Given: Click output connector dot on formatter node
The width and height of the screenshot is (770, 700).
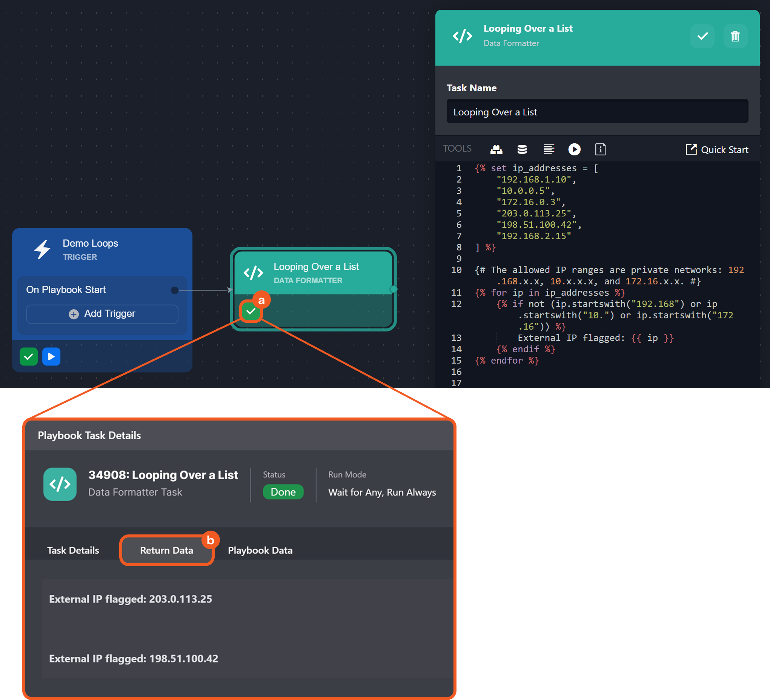Looking at the screenshot, I should point(393,289).
